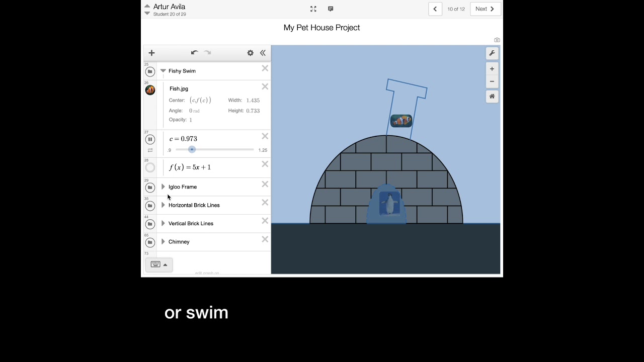
Task: Enter fullscreen student view
Action: [313, 9]
